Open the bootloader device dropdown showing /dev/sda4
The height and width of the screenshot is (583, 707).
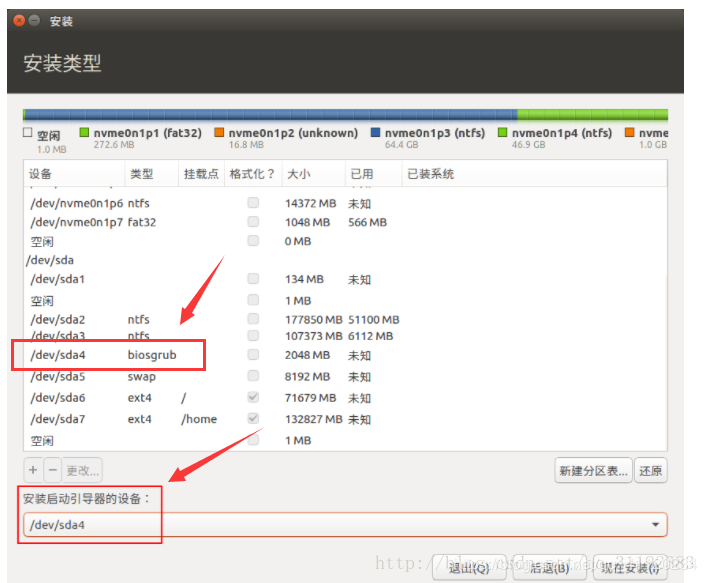[x=345, y=525]
